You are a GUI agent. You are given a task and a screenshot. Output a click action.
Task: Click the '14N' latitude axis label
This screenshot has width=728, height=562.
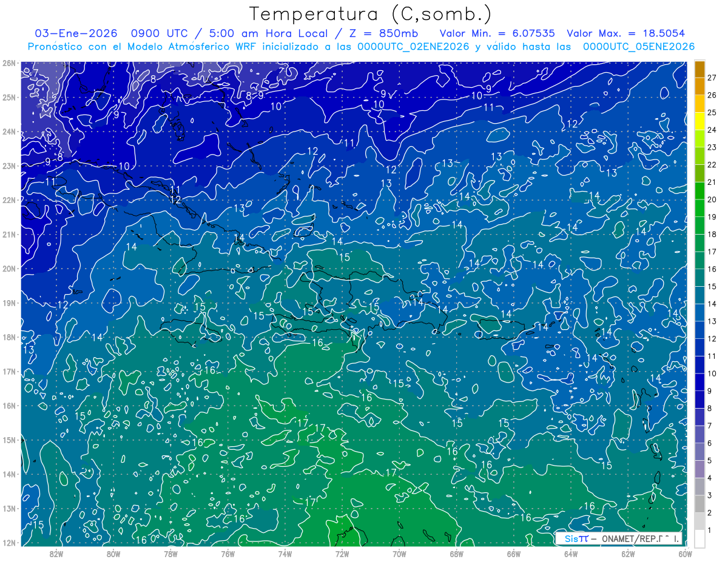point(8,474)
